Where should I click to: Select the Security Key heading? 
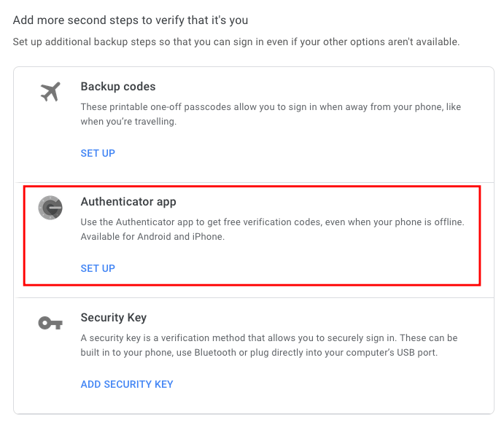point(114,318)
